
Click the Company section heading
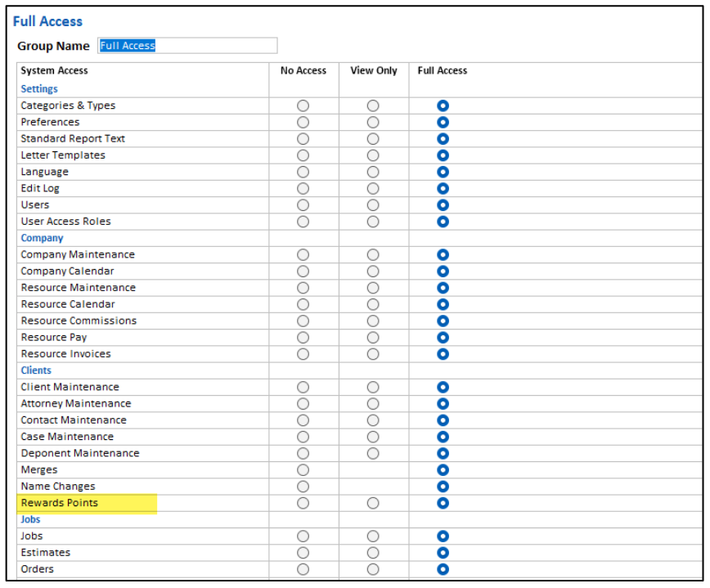42,238
